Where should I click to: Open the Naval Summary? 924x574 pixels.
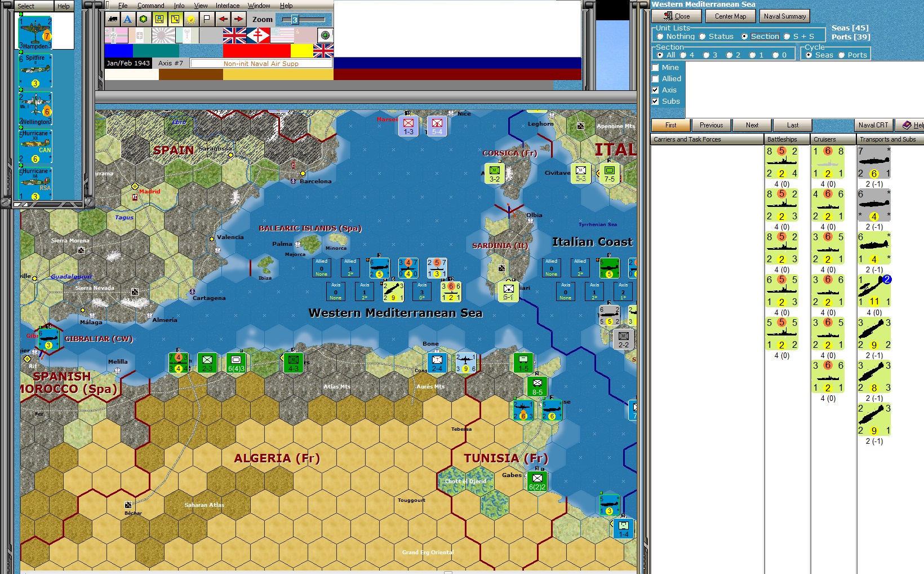tap(785, 16)
